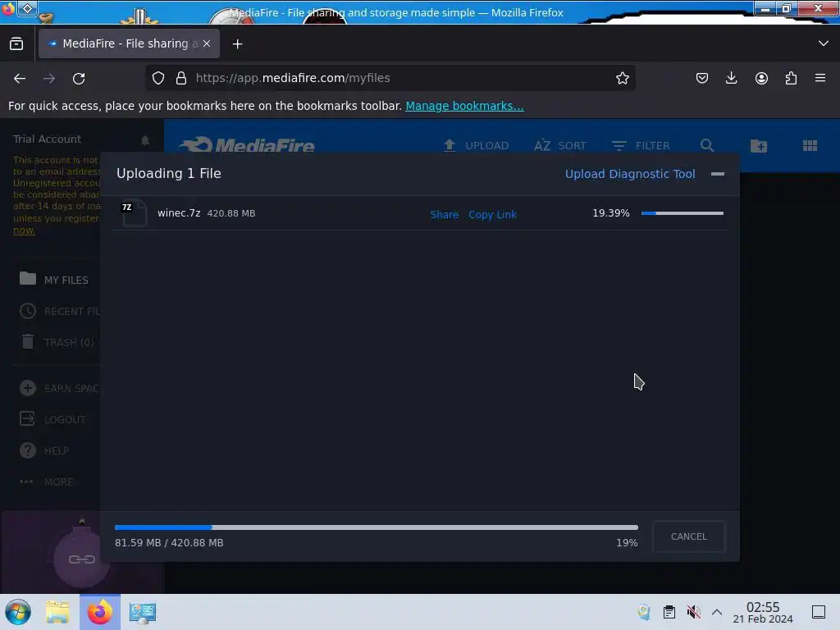Click the Firefox taskbar icon
Viewport: 840px width, 630px height.
[100, 612]
